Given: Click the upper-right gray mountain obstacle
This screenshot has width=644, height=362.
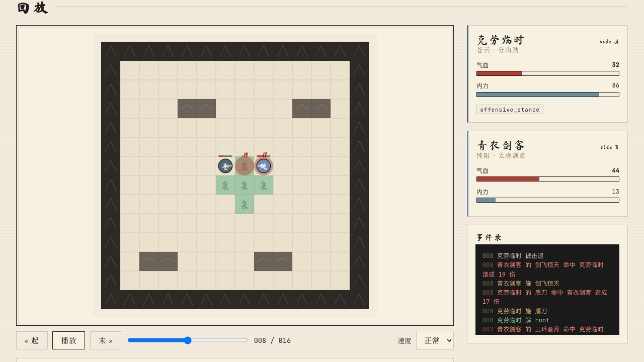Looking at the screenshot, I should [x=311, y=109].
